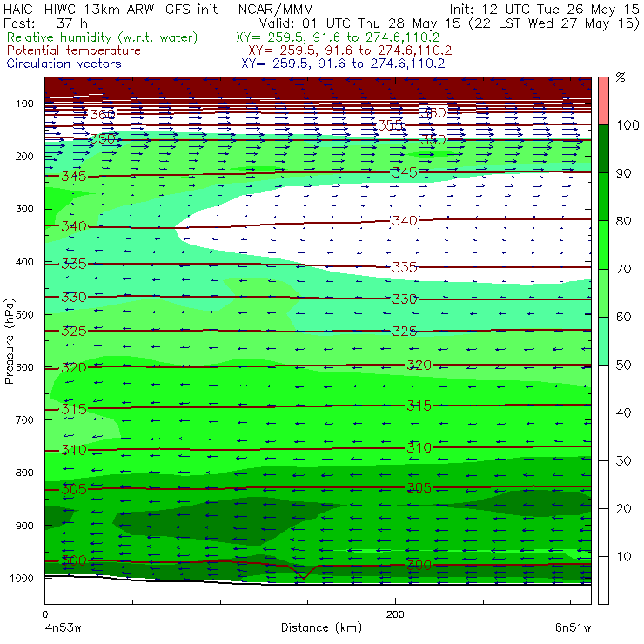The image size is (644, 644).
Task: Click the pink colorbar segment above 100%
Action: click(603, 101)
